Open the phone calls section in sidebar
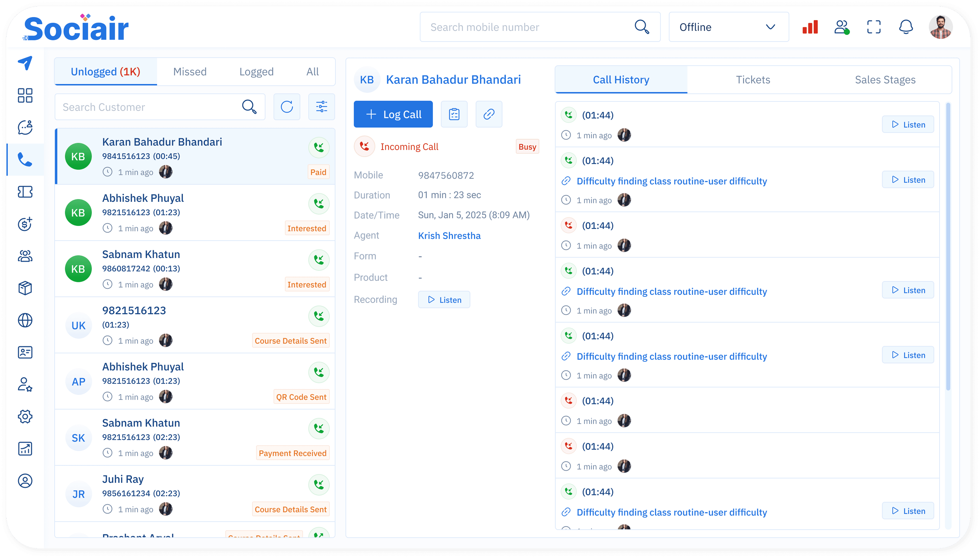This screenshot has width=980, height=558. [25, 159]
